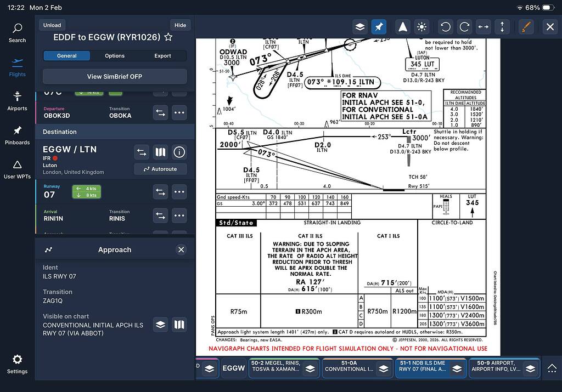Open User WPTs sidebar section
Viewport: 562px width, 392px height.
click(17, 169)
